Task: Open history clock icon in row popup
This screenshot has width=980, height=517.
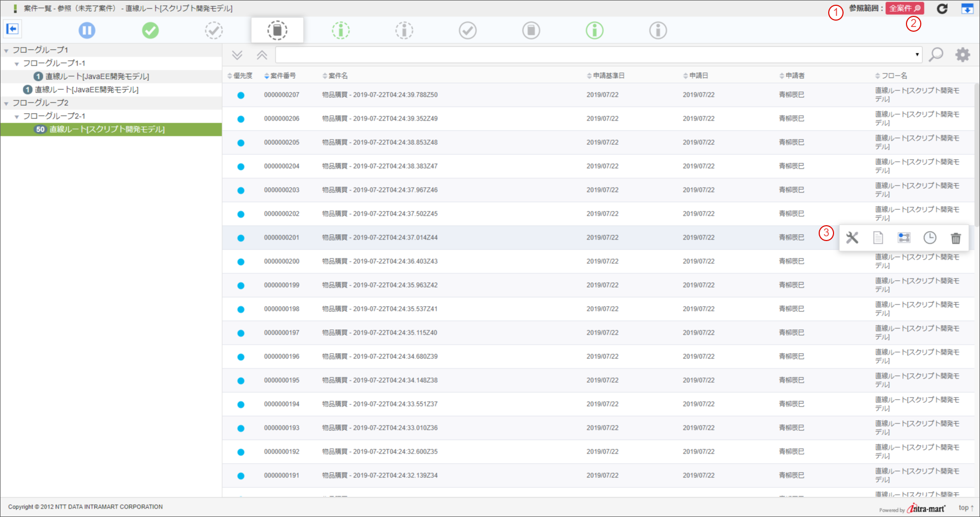Action: (930, 238)
